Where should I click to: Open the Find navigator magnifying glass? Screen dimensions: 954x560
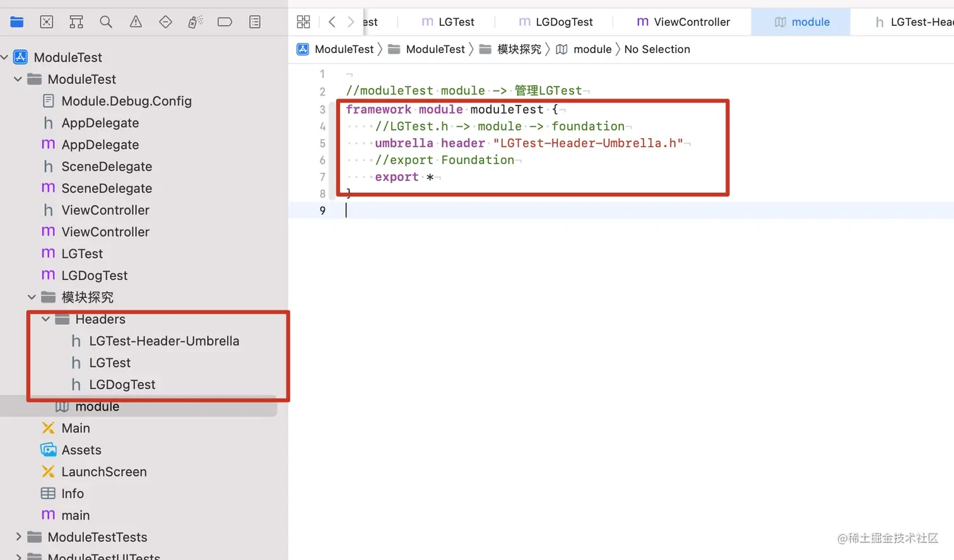pyautogui.click(x=105, y=21)
